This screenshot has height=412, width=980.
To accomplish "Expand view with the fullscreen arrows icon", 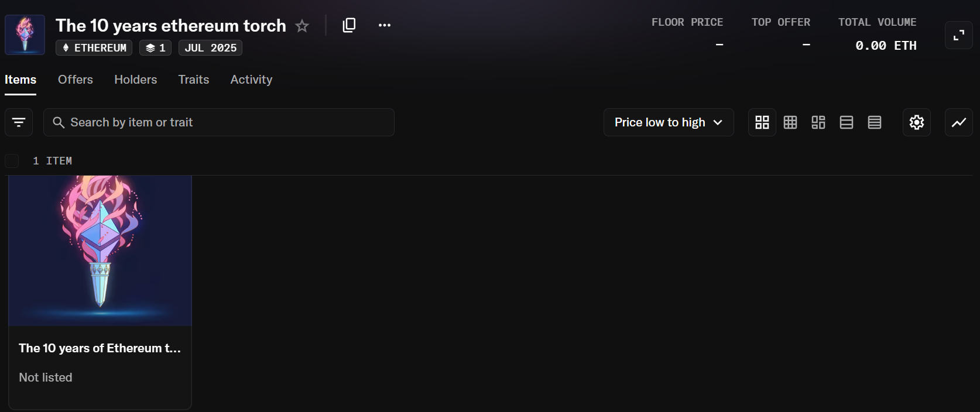I will click(x=959, y=35).
